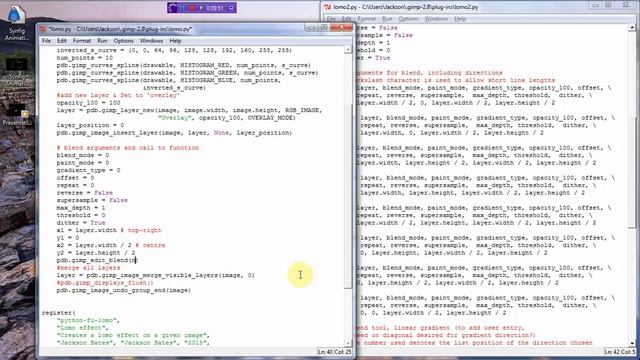This screenshot has width=640, height=360.
Task: Open Options menu in lomo.py window
Action: tap(123, 41)
